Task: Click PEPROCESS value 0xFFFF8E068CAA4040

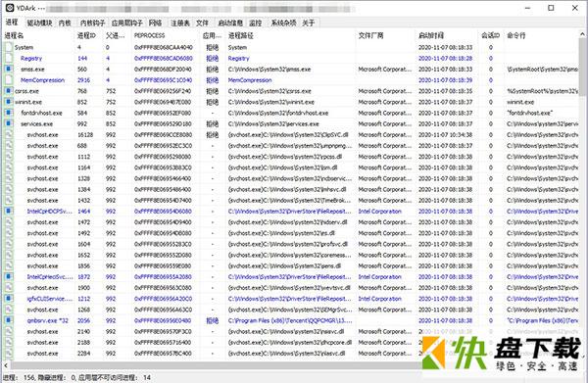Action: pos(163,47)
